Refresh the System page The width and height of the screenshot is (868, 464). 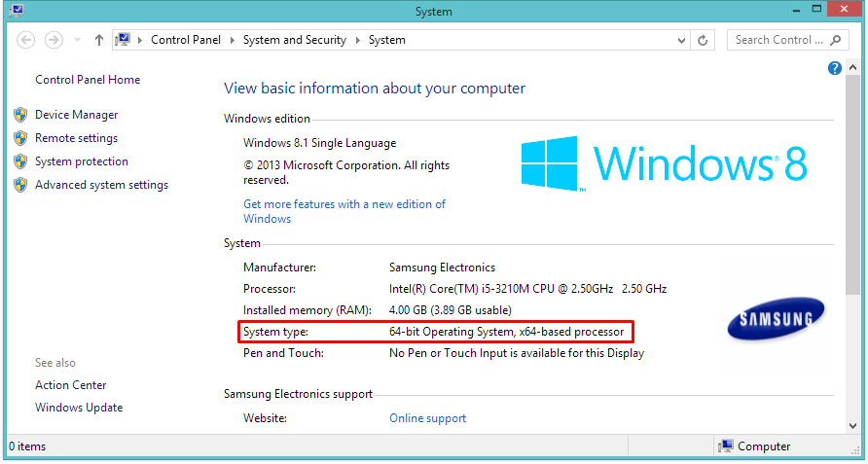coord(704,40)
